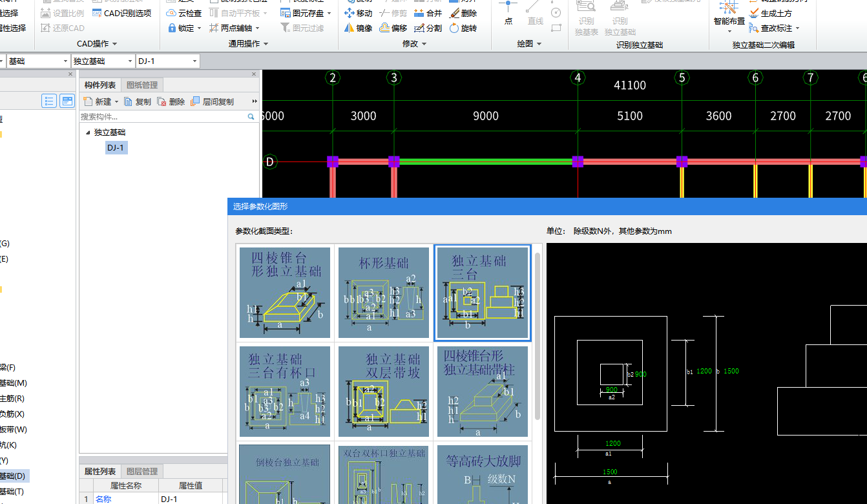
Task: Collapse the 独立基础 tree node
Action: pyautogui.click(x=88, y=132)
